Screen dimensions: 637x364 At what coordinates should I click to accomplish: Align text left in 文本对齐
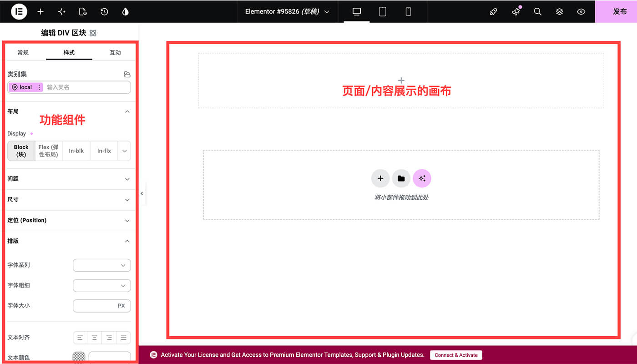(x=80, y=338)
